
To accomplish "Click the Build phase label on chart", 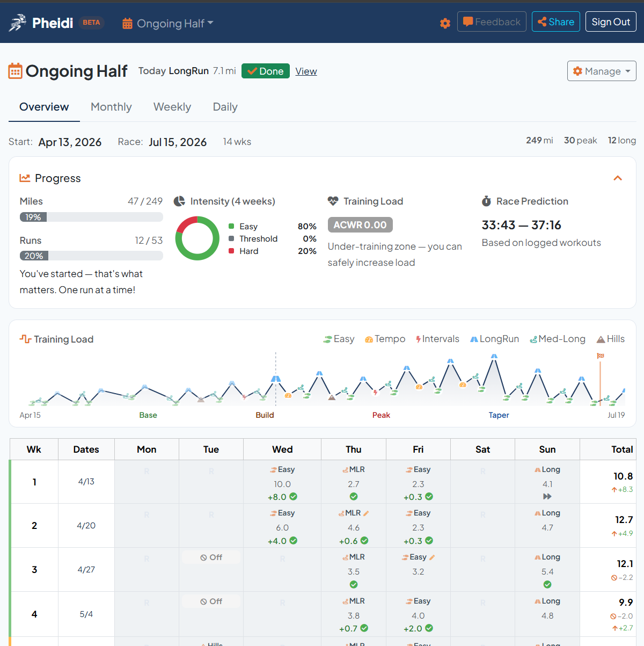I will (265, 415).
